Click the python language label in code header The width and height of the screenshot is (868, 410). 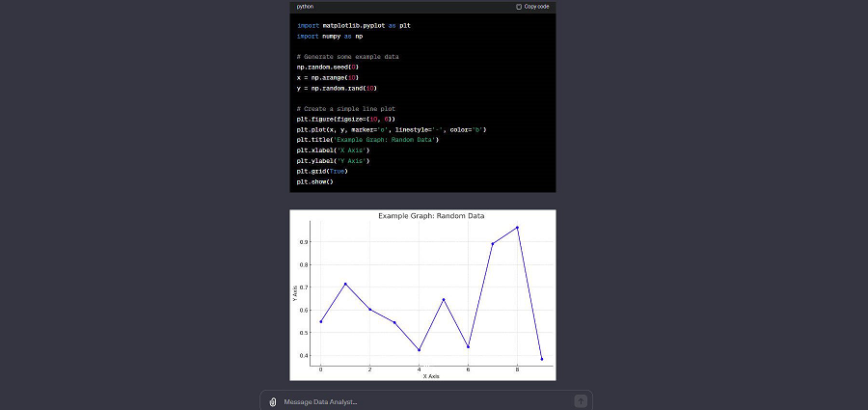click(305, 7)
